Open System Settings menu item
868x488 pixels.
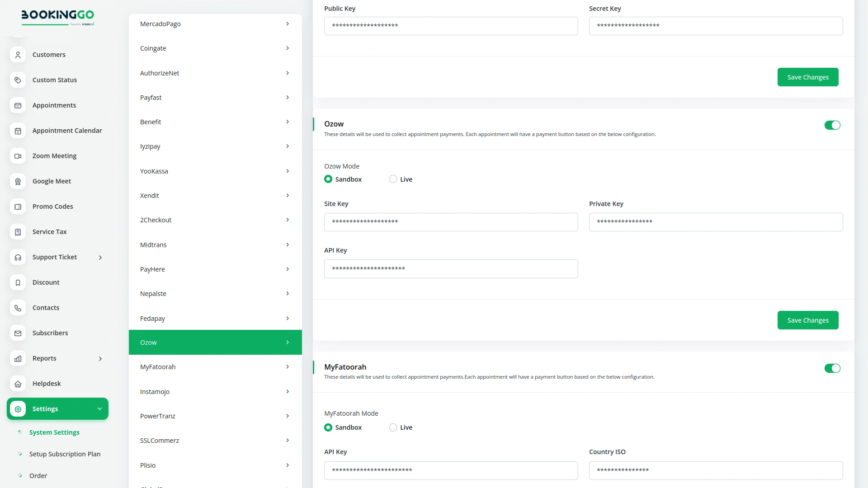pyautogui.click(x=54, y=432)
